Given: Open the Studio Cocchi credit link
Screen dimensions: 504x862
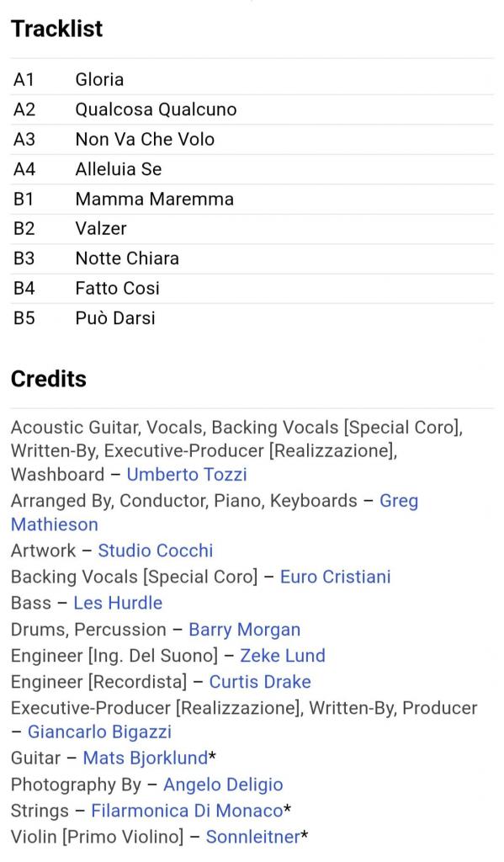Looking at the screenshot, I should [156, 551].
